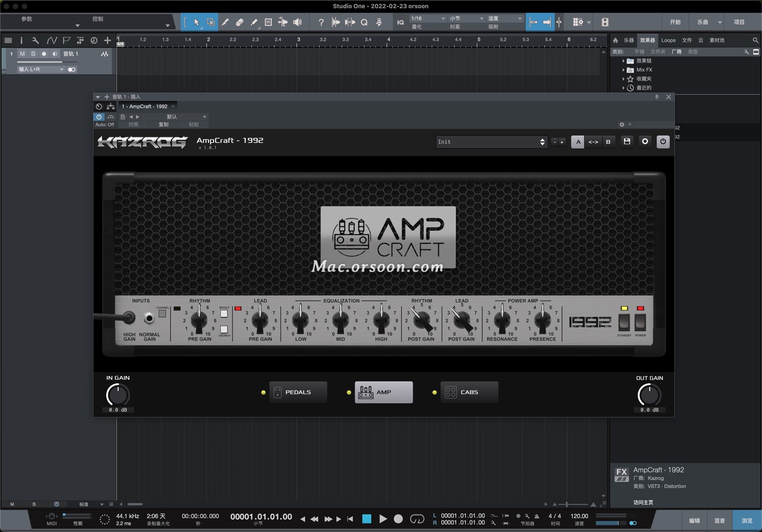762x532 pixels.
Task: Open the marker track flag icon
Action: pos(66,41)
